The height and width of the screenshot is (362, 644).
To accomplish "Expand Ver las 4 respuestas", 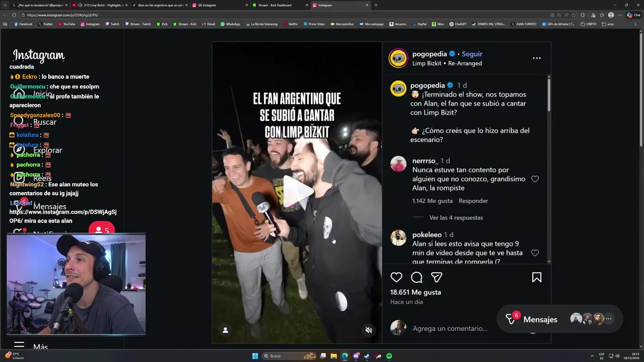I will click(456, 218).
